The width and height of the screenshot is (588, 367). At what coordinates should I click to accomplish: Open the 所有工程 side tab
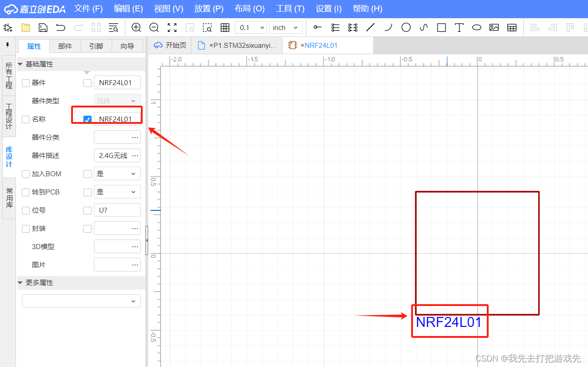[9, 76]
